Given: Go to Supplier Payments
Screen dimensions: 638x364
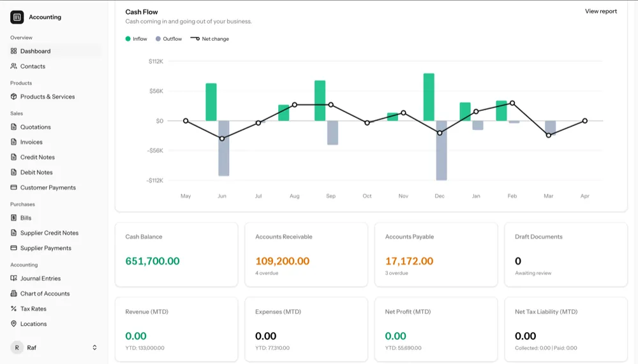Looking at the screenshot, I should tap(54, 248).
